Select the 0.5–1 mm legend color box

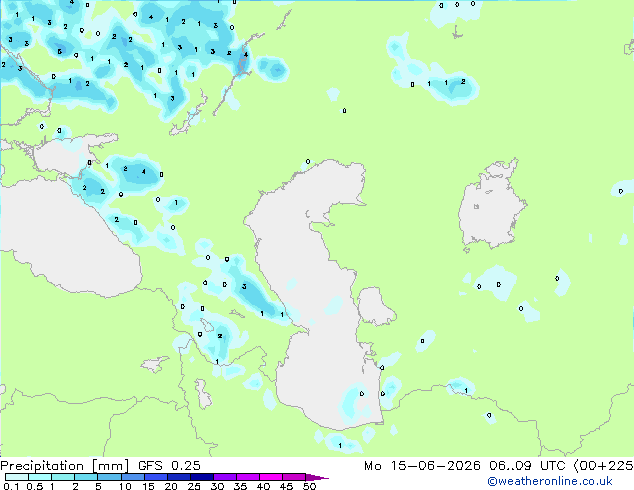[40, 477]
